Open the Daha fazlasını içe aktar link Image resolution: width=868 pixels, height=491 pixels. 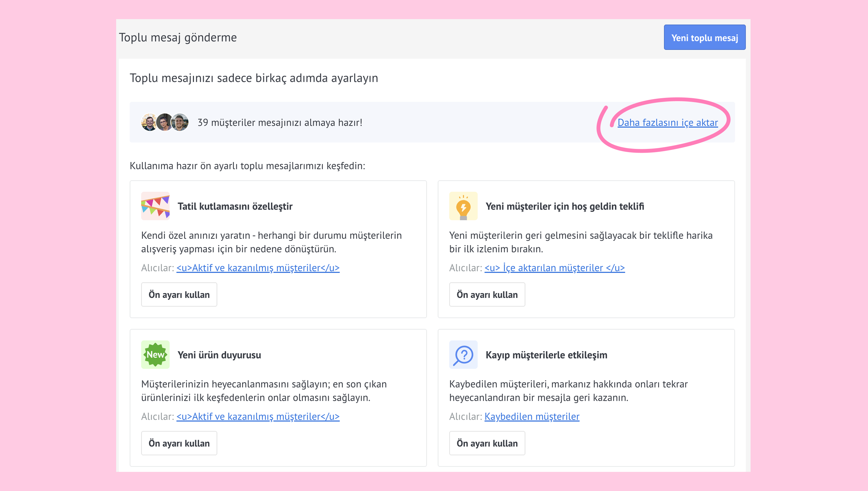tap(668, 122)
